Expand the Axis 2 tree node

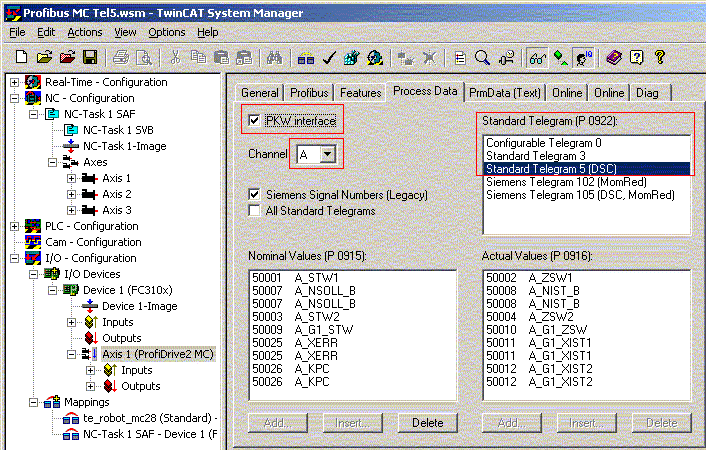pyautogui.click(x=72, y=194)
